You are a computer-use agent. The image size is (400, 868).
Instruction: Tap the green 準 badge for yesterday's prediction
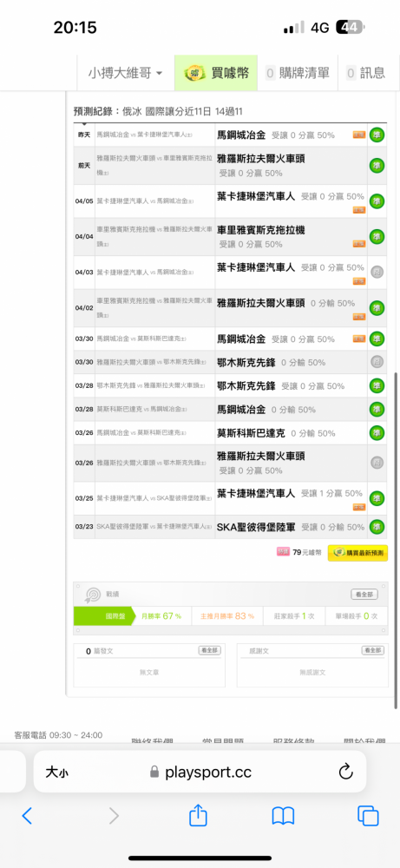(x=377, y=135)
